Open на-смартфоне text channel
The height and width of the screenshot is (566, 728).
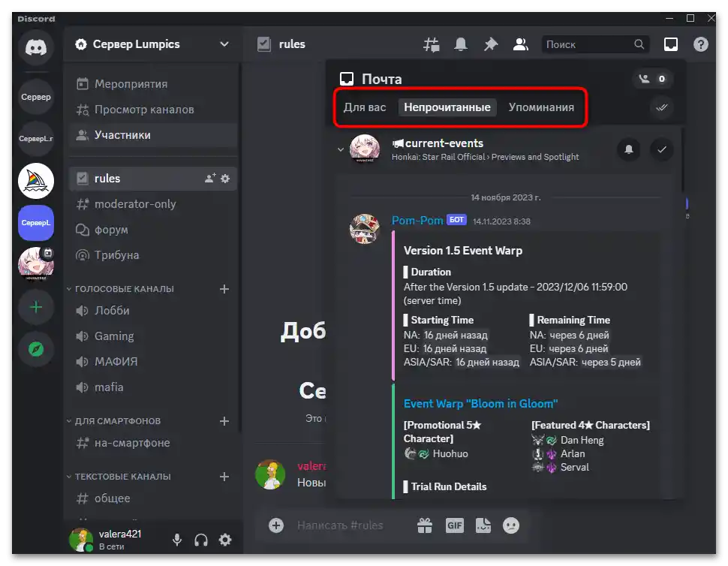click(x=153, y=443)
